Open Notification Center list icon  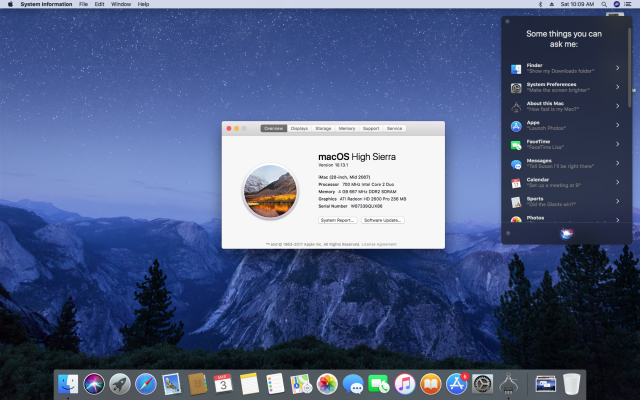628,4
